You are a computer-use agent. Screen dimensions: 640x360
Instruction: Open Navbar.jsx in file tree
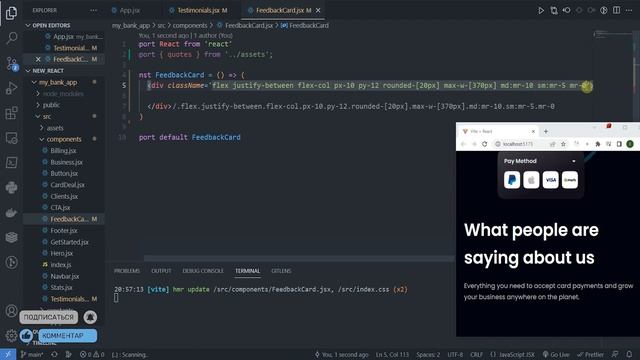click(x=64, y=276)
